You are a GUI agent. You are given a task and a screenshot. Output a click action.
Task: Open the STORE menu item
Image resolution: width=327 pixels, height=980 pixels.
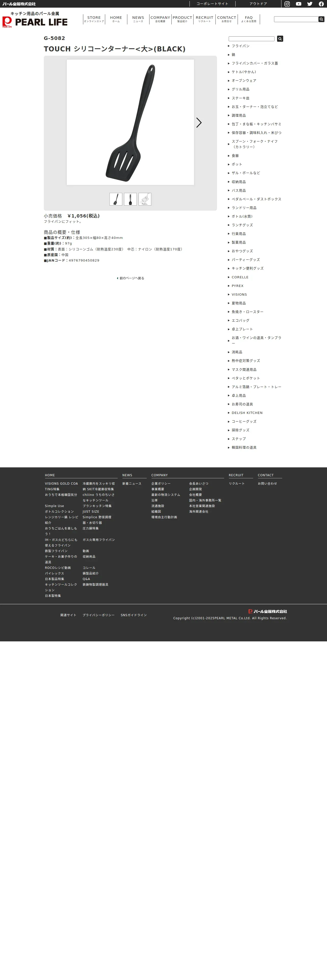coord(94,19)
